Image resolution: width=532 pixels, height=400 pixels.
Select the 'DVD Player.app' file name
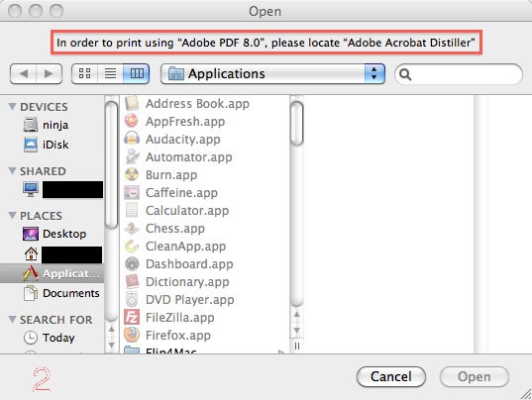[x=189, y=300]
